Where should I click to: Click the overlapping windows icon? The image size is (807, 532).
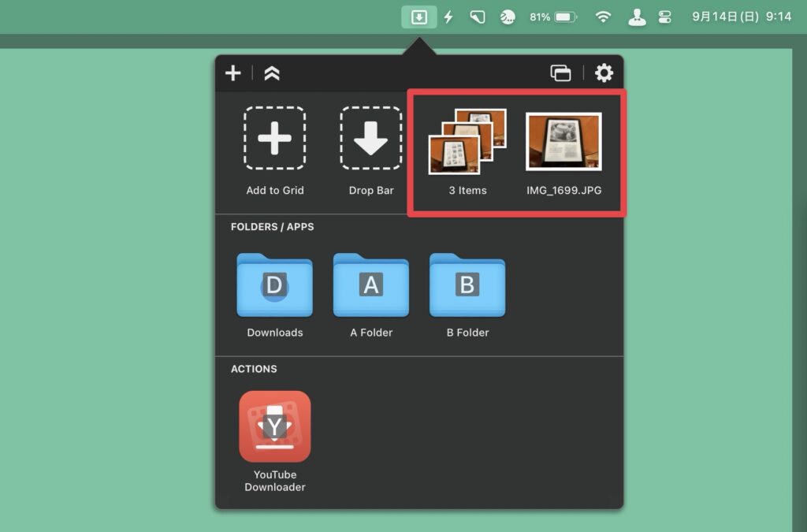pyautogui.click(x=560, y=73)
